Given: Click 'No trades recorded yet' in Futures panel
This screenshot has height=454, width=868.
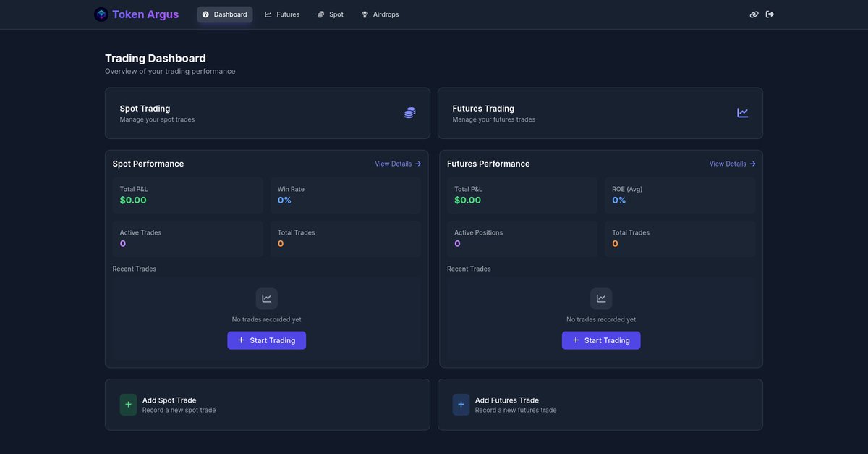Looking at the screenshot, I should pyautogui.click(x=601, y=319).
